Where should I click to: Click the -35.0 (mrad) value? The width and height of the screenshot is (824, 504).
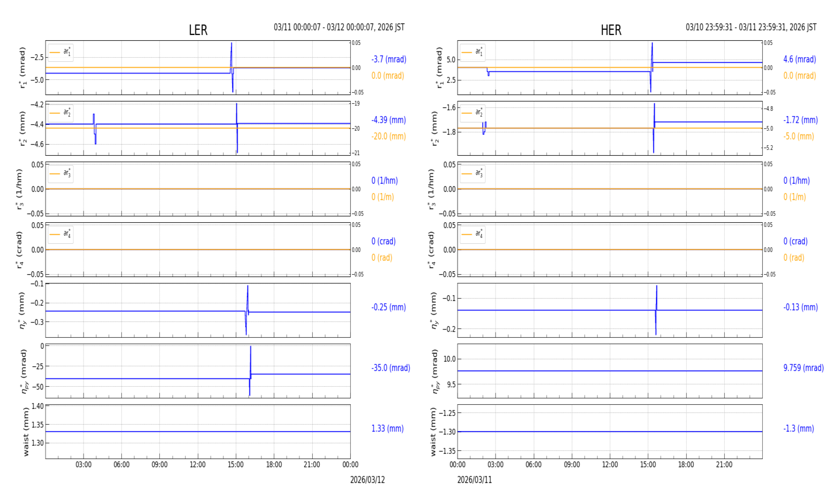pyautogui.click(x=390, y=368)
